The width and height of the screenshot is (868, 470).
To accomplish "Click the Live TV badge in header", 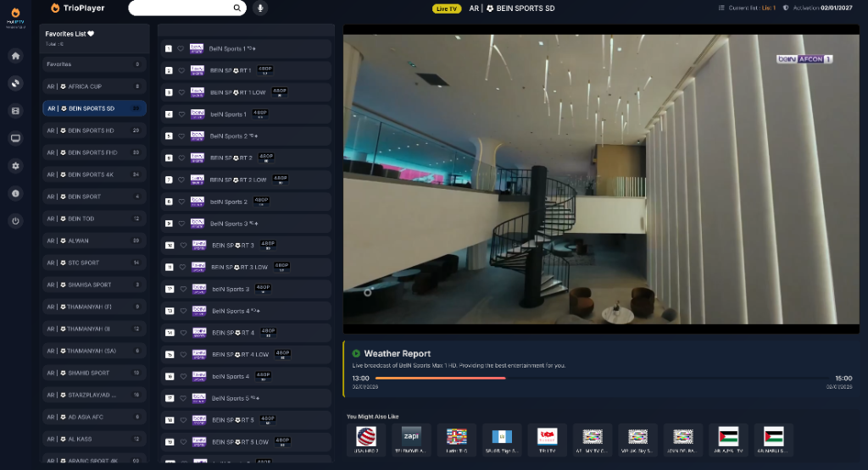I will point(446,8).
